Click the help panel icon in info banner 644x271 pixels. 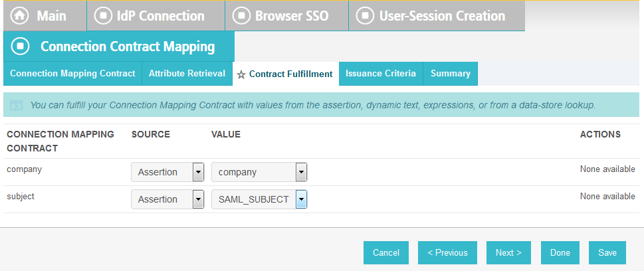(16, 105)
